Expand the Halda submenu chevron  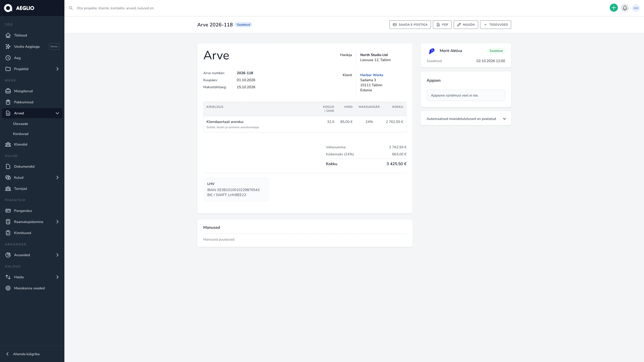click(x=57, y=277)
